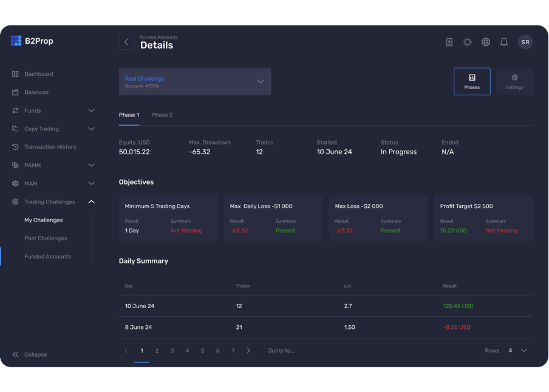The width and height of the screenshot is (549, 392).
Task: Toggle the light/dark theme sun icon
Action: tap(467, 42)
